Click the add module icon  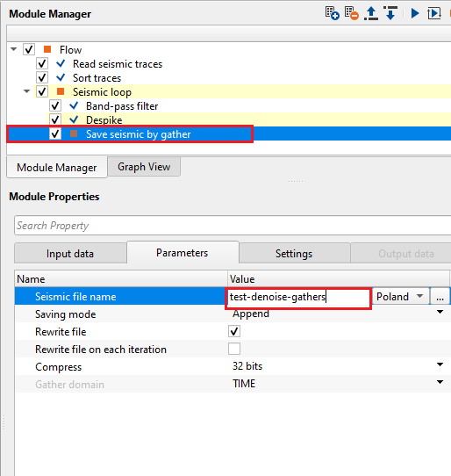[x=333, y=13]
